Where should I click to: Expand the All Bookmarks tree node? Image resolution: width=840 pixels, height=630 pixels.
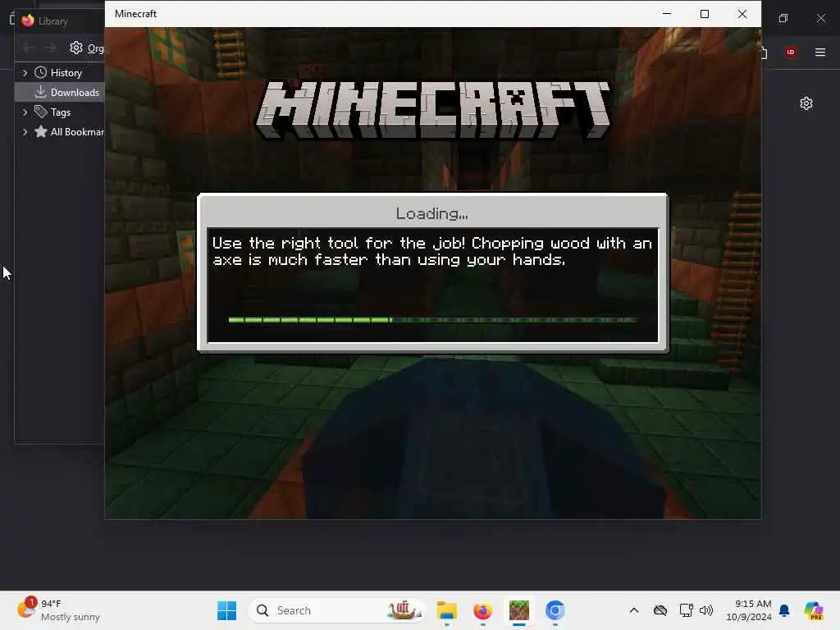(x=25, y=132)
